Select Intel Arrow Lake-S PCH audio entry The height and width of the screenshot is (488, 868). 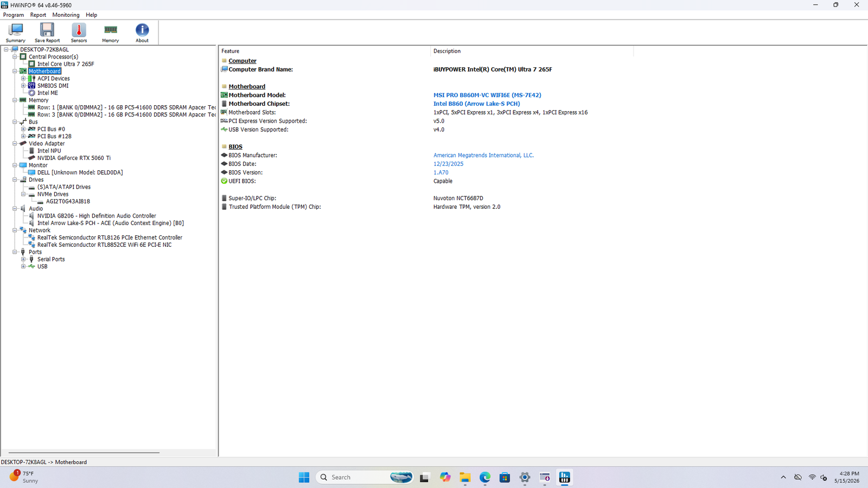tap(111, 223)
